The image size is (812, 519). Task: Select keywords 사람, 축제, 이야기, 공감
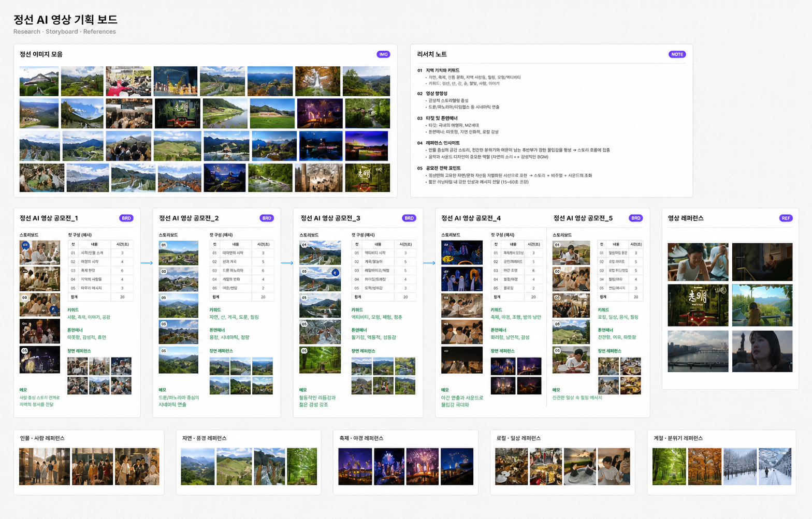click(x=89, y=317)
